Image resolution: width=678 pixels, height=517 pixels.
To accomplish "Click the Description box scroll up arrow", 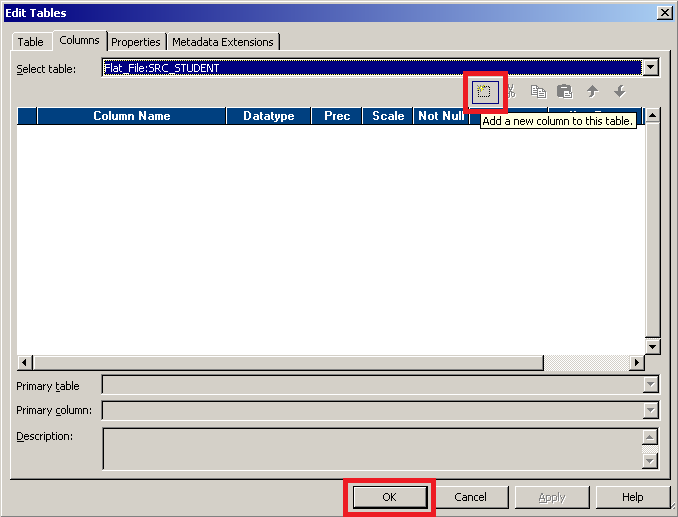I will click(x=650, y=437).
